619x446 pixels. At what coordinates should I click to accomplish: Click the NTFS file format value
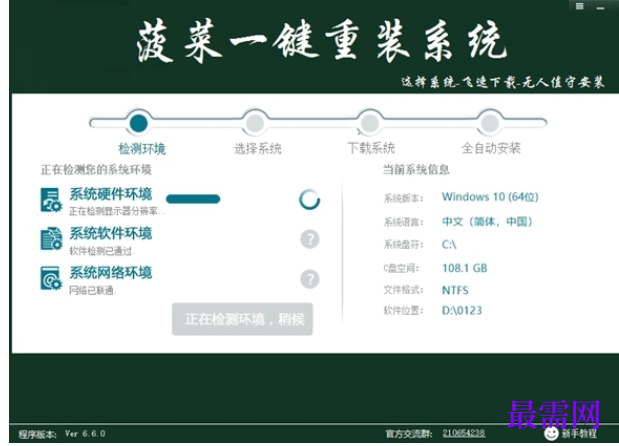(455, 290)
